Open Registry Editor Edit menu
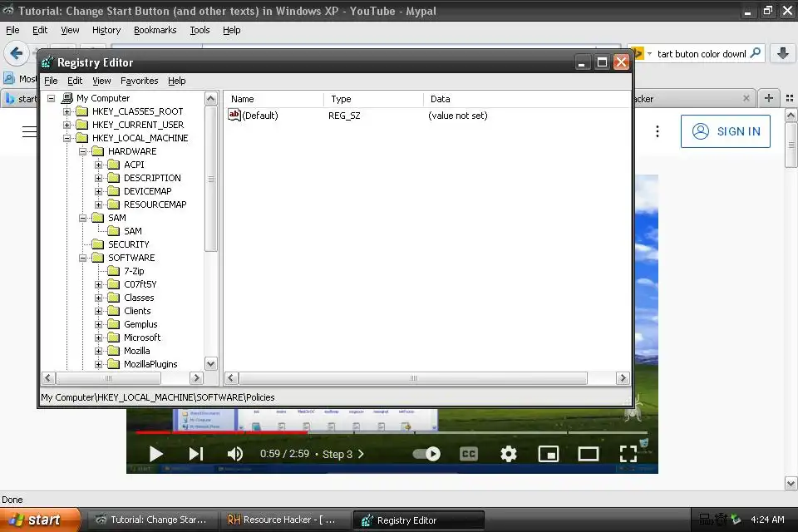The image size is (798, 532). (x=75, y=81)
